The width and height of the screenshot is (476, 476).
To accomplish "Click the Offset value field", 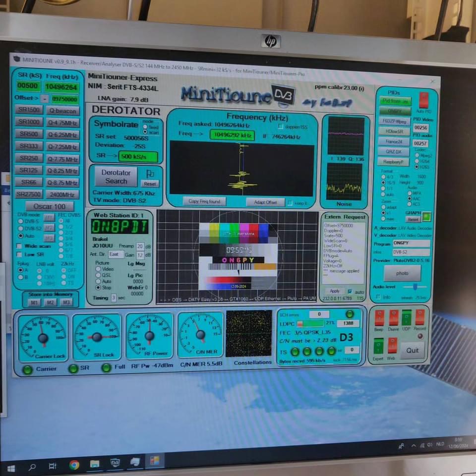I will coord(64,99).
